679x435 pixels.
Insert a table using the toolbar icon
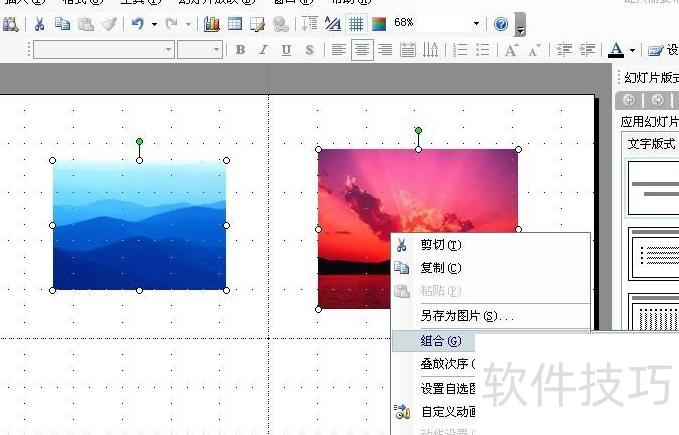(235, 24)
